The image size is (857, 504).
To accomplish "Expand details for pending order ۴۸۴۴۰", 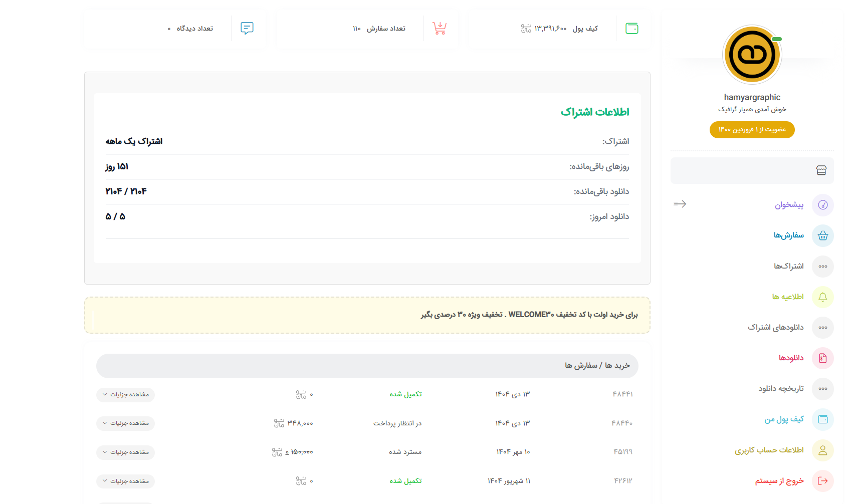I will 125,423.
